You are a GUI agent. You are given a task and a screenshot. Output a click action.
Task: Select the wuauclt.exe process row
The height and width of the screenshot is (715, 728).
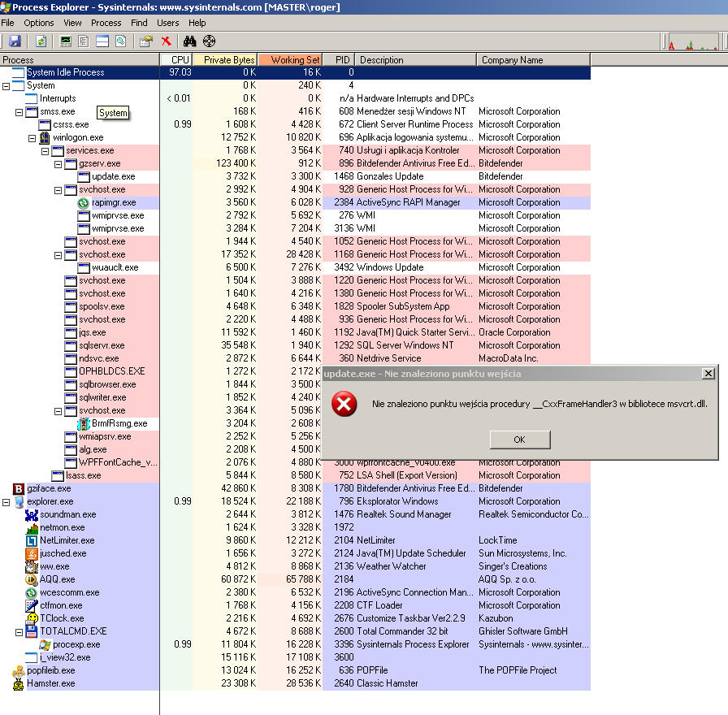point(295,267)
